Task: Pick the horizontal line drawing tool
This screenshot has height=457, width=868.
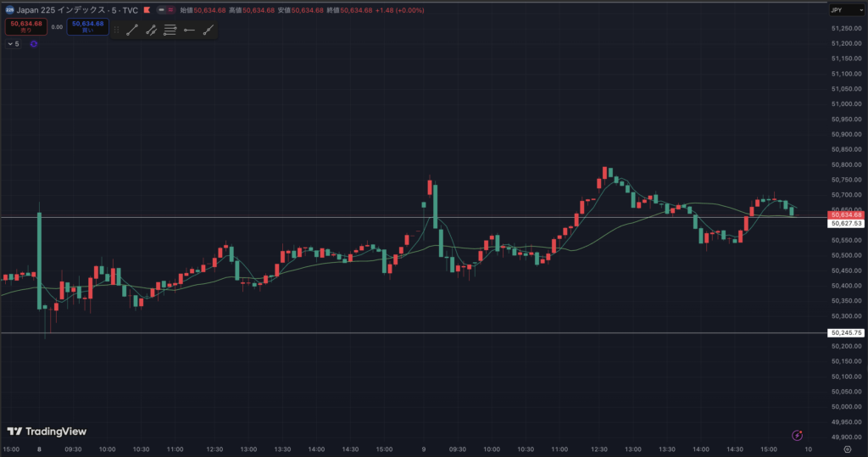Action: point(189,30)
